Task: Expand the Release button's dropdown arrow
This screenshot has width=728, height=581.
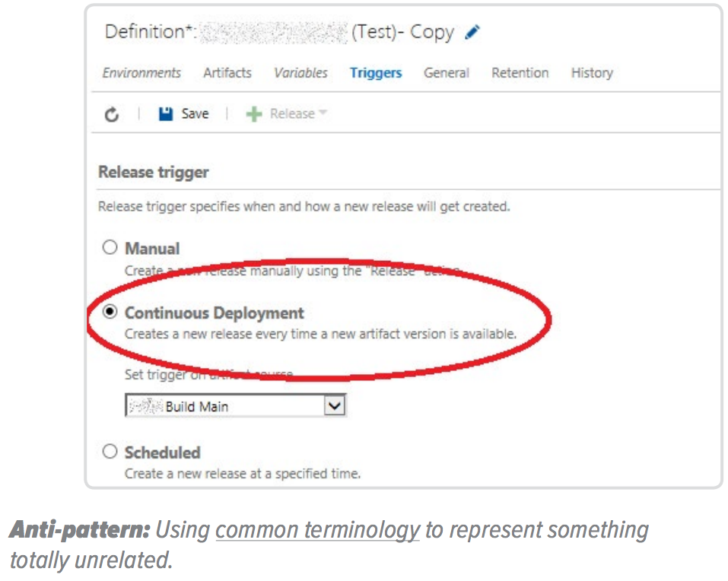Action: click(x=323, y=113)
